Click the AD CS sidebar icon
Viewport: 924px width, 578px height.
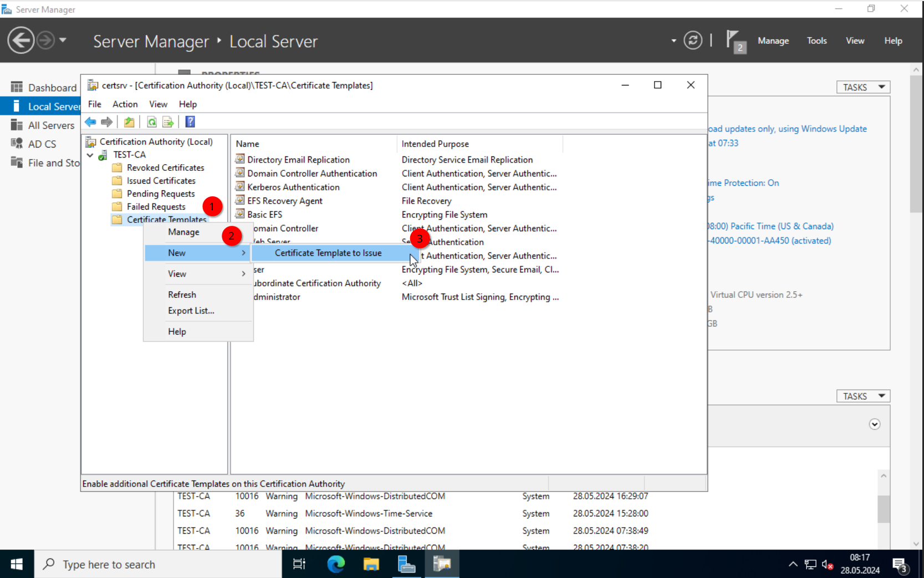tap(17, 144)
